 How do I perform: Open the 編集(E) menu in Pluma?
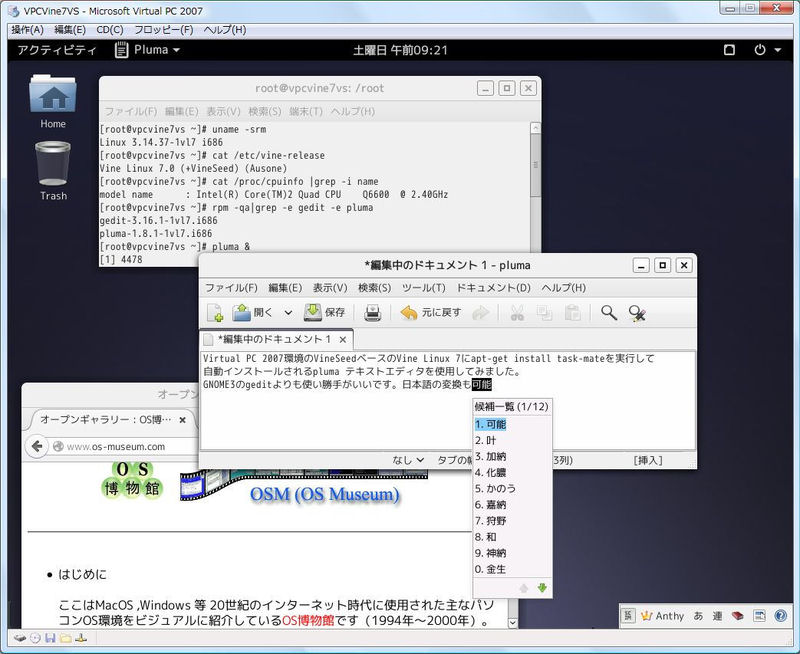[285, 288]
